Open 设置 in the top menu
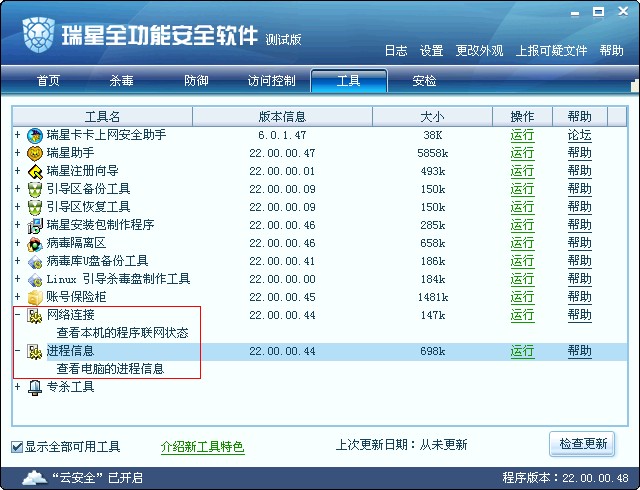Screen dimensions: 640x490 pos(431,51)
